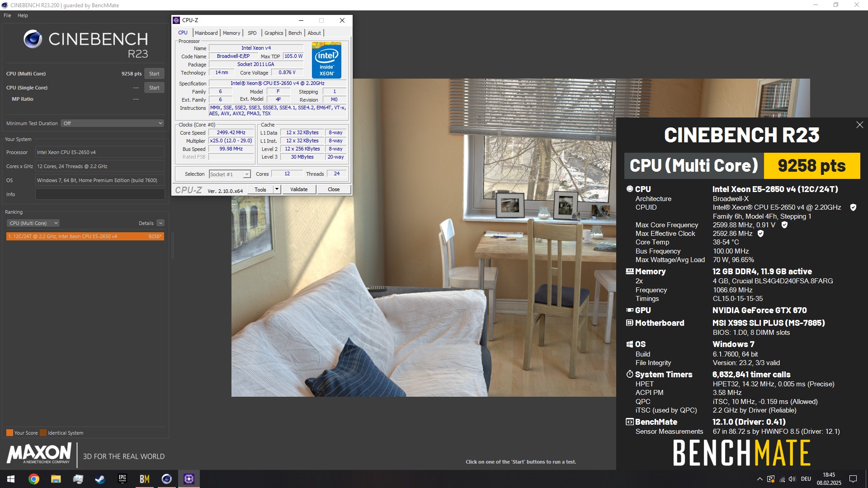Viewport: 868px width, 488px height.
Task: Click the Intel Xeon logo in CPU-Z
Action: point(326,61)
